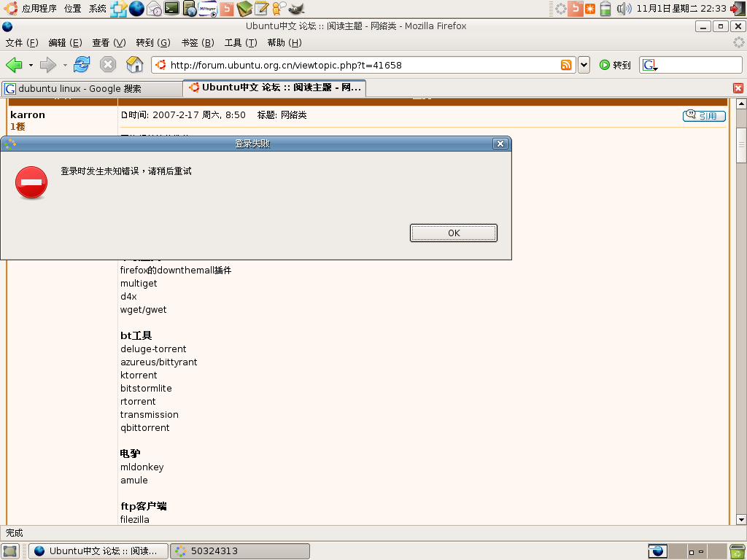Screen dimensions: 747x560
Task: Click the vertical scrollbar thumb
Action: (741, 145)
